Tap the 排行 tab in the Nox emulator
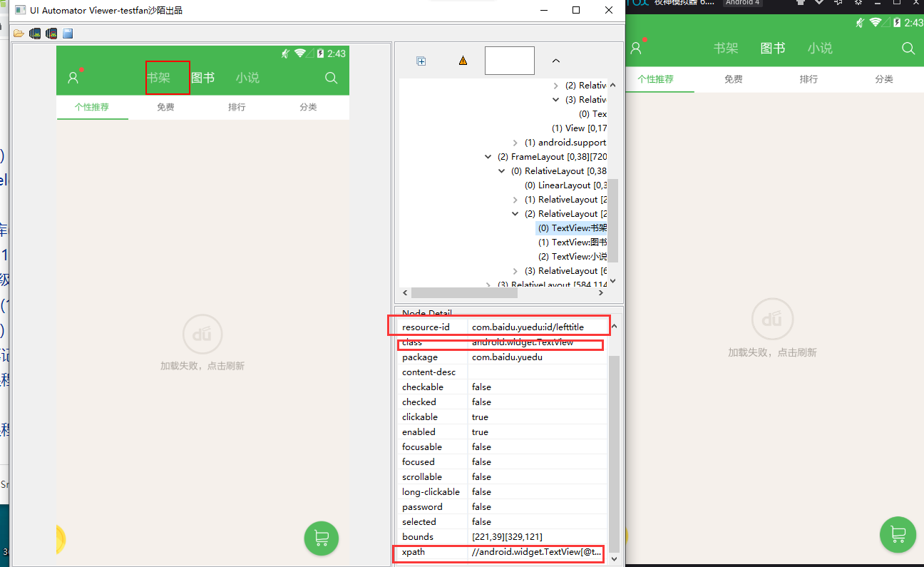Image resolution: width=924 pixels, height=567 pixels. [x=808, y=79]
